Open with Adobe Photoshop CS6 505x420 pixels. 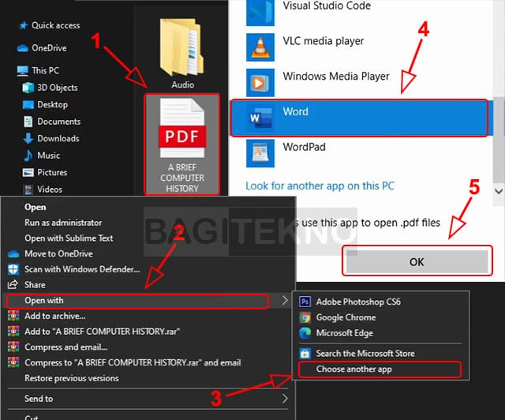point(358,302)
